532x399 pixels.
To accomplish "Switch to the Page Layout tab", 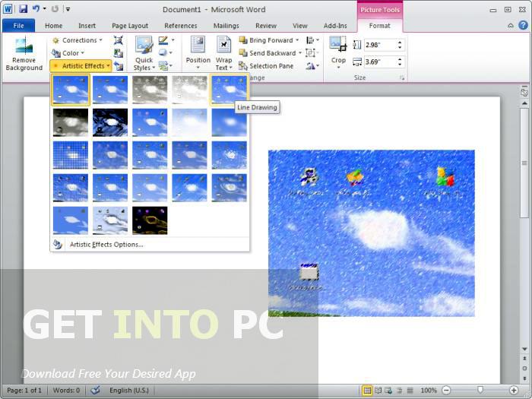I will [130, 26].
